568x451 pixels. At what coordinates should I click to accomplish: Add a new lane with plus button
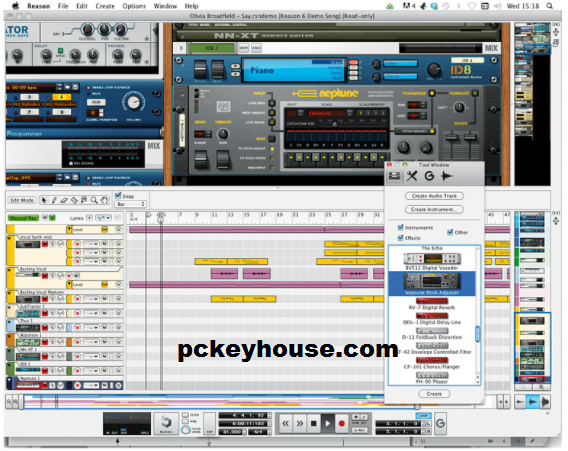coord(89,218)
